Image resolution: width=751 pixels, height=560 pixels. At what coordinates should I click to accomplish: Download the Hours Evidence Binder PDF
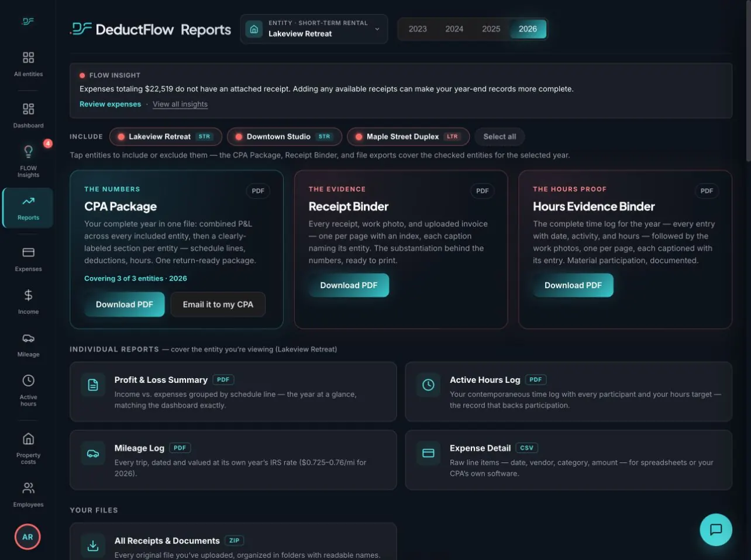pyautogui.click(x=573, y=285)
